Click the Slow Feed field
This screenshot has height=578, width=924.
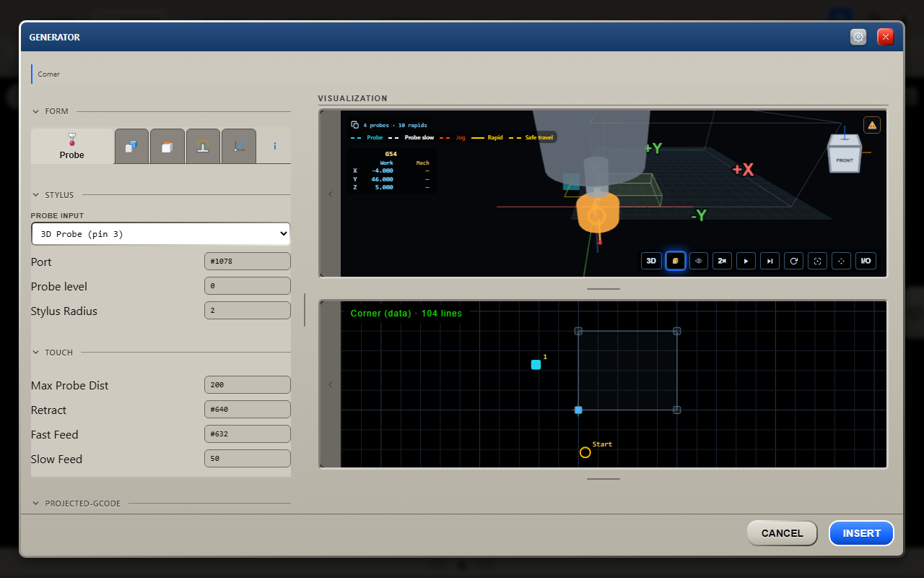pyautogui.click(x=248, y=459)
